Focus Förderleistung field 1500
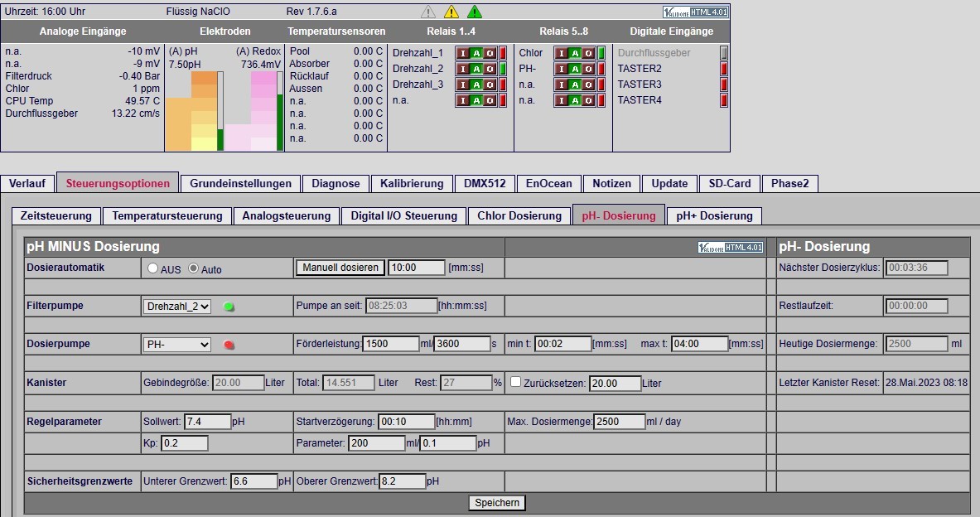 [391, 344]
